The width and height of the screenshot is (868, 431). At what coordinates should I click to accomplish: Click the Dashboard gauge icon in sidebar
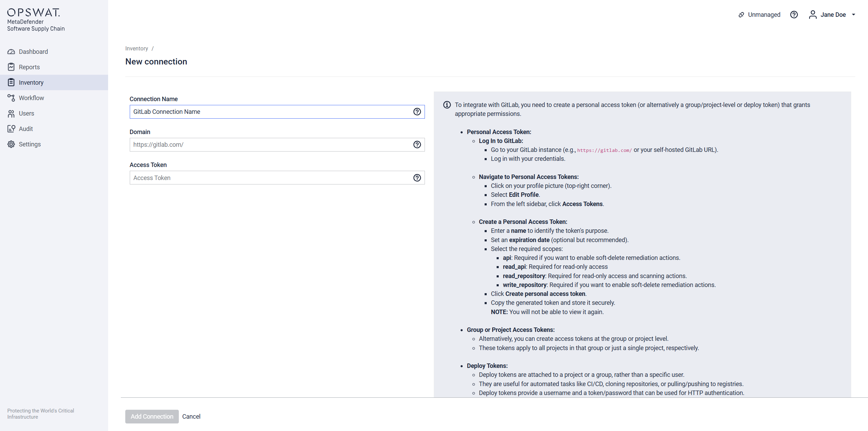point(11,52)
